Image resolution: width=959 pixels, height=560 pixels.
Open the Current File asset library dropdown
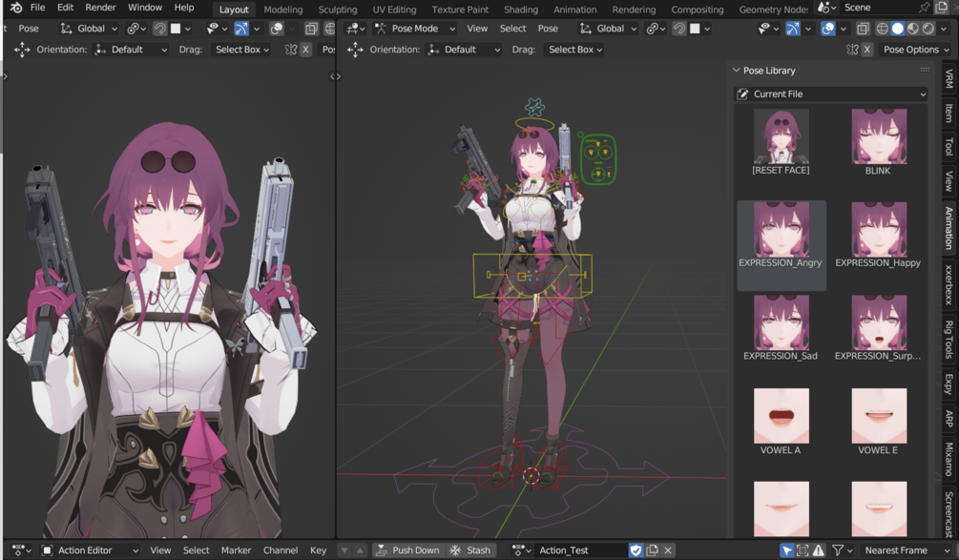(830, 93)
